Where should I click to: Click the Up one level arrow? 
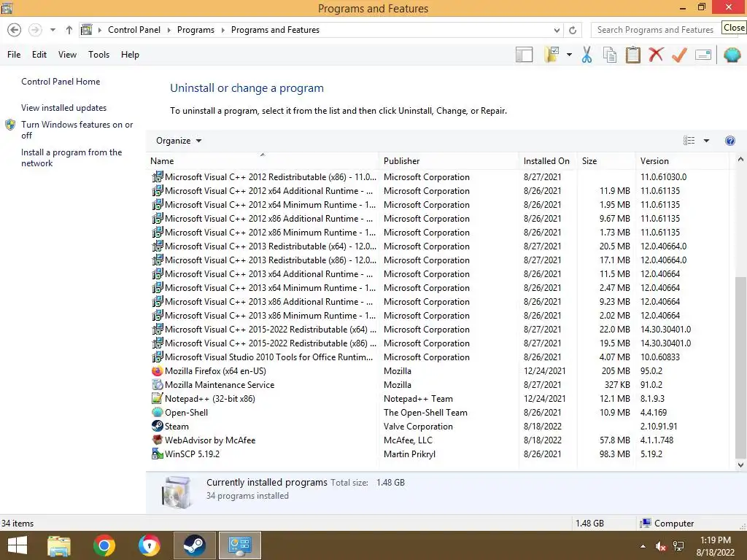click(x=69, y=30)
